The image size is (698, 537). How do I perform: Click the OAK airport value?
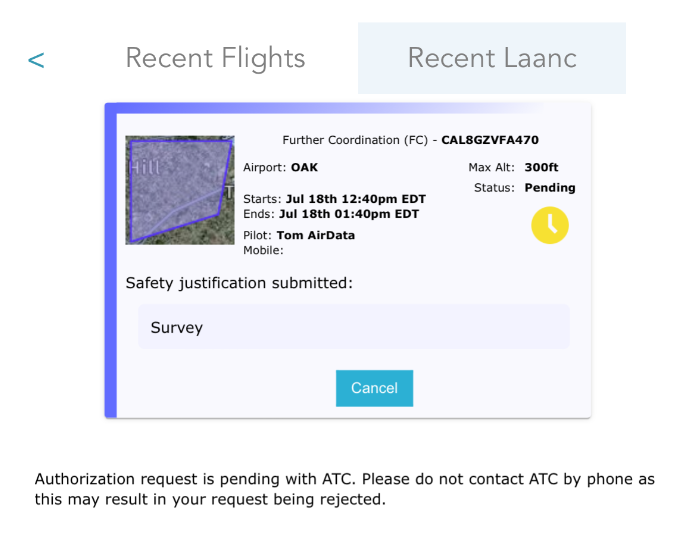coord(304,167)
